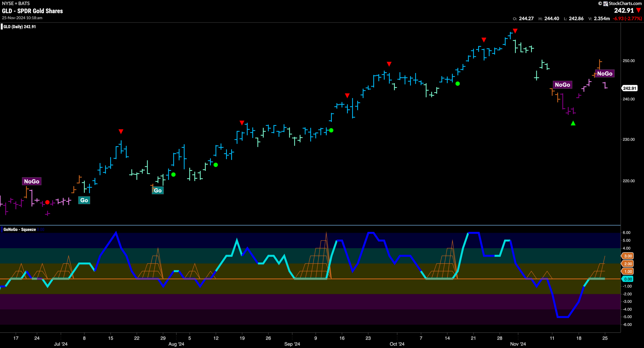Click the StockCharts.com logo icon

pos(606,4)
